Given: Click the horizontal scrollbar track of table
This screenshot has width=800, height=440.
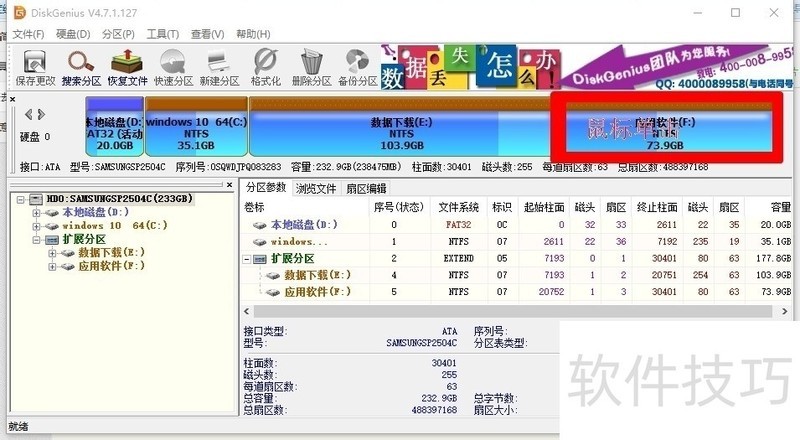Looking at the screenshot, I should (x=513, y=311).
